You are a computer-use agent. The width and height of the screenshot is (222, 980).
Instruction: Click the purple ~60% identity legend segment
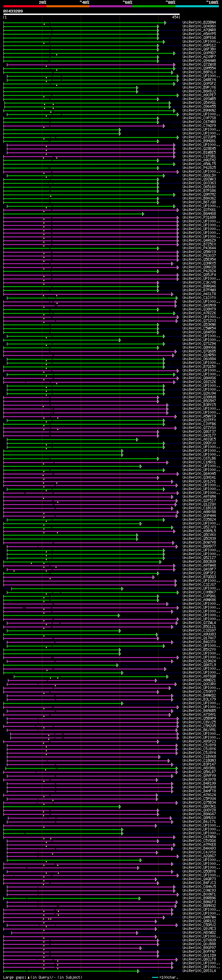(x=111, y=6)
